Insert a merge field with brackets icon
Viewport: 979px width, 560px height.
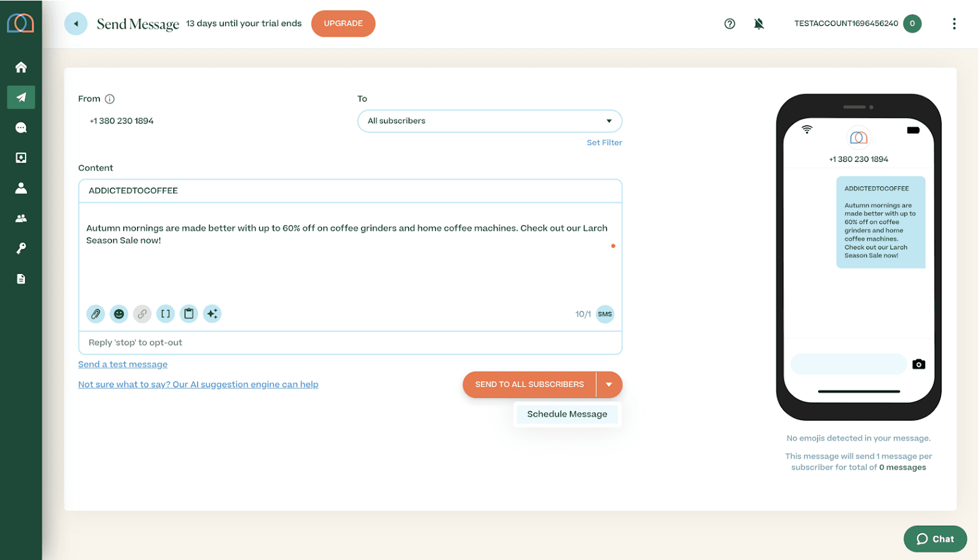(165, 314)
